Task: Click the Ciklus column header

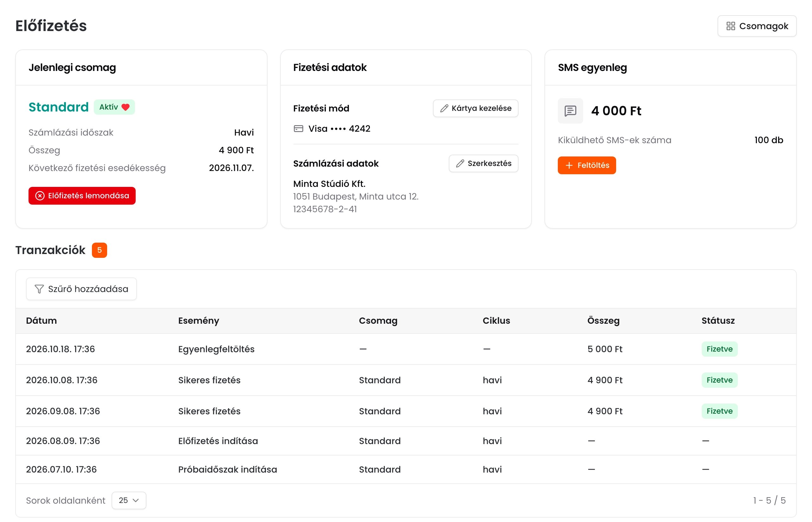Action: pos(496,321)
